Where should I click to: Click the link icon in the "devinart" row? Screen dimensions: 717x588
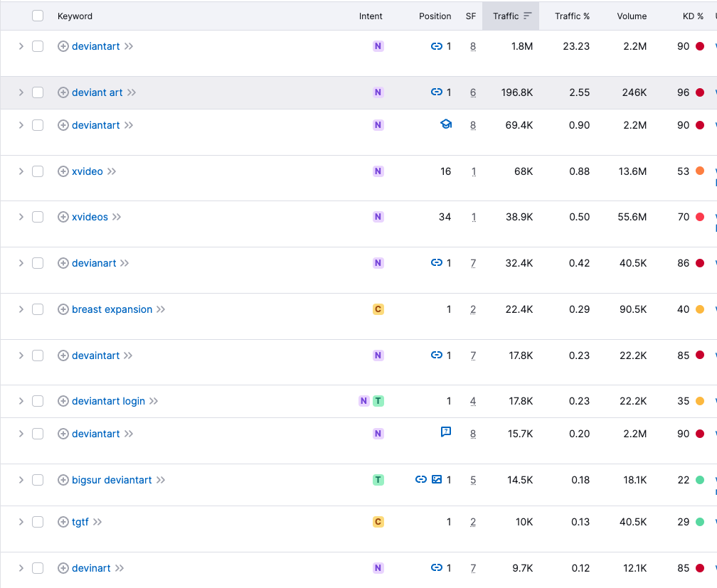437,567
